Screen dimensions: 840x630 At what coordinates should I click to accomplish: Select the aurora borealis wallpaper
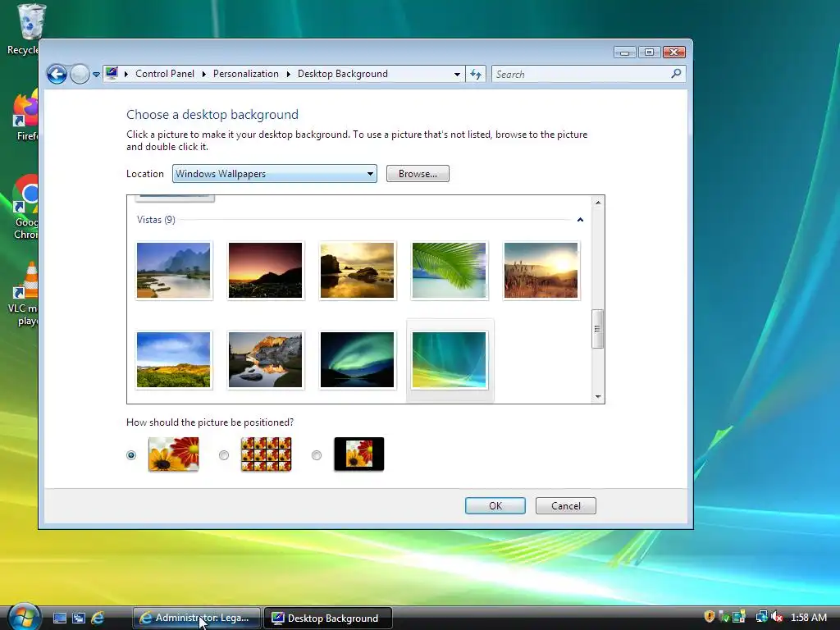click(358, 359)
